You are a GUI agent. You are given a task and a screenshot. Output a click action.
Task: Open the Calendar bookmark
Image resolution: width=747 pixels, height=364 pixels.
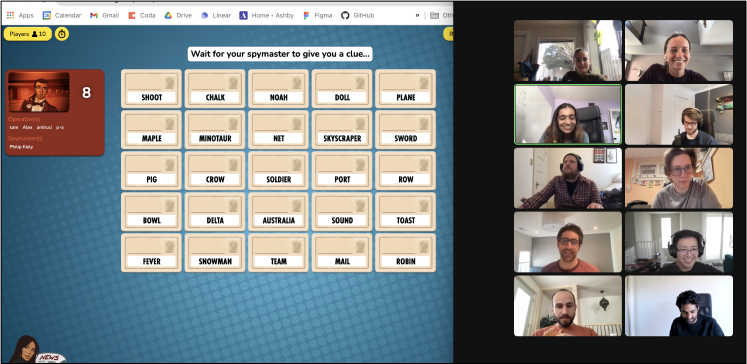(x=62, y=15)
